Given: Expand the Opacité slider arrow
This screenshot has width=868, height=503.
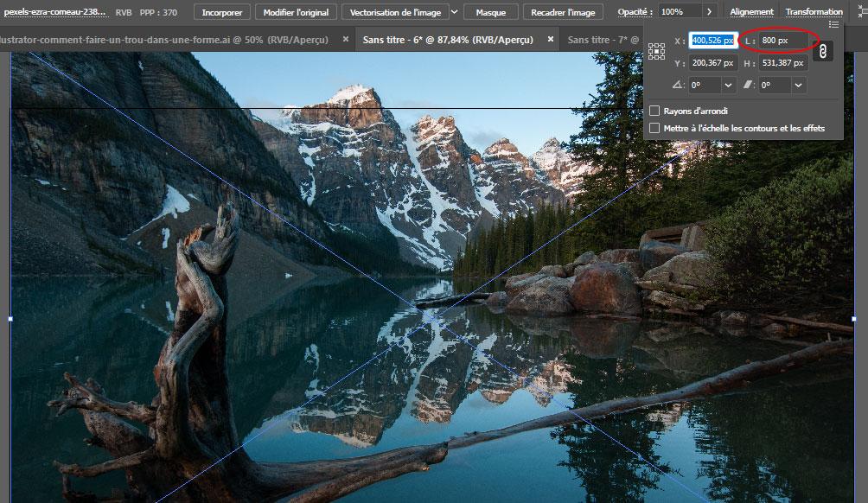Looking at the screenshot, I should (x=710, y=12).
